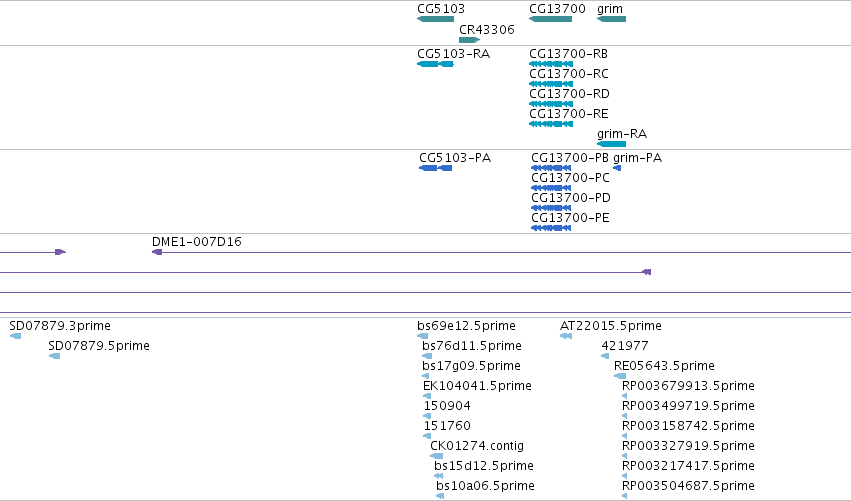Select the RP003504687.5prime feature

click(x=625, y=496)
